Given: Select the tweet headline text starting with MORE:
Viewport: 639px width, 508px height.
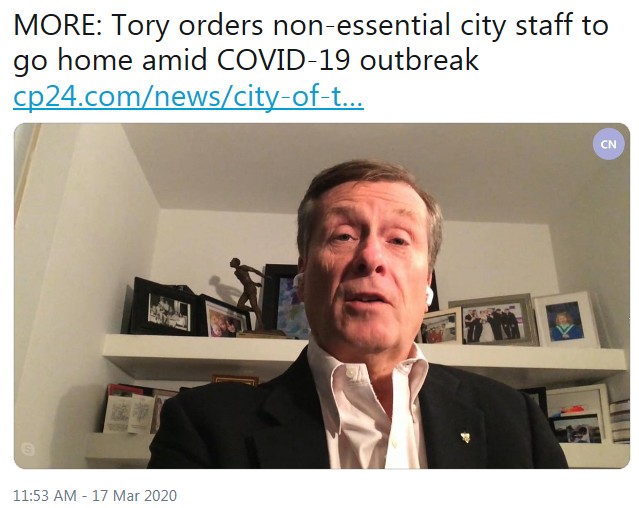Looking at the screenshot, I should [x=311, y=42].
